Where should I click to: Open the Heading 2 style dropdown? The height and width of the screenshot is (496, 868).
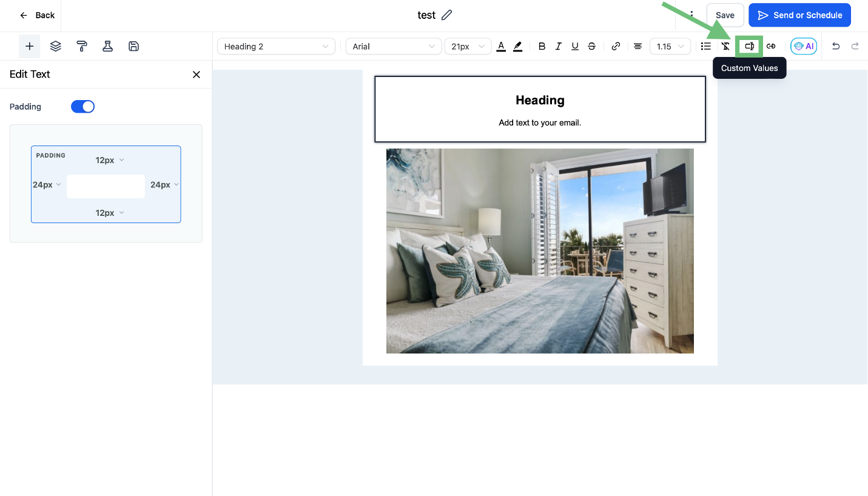point(276,46)
